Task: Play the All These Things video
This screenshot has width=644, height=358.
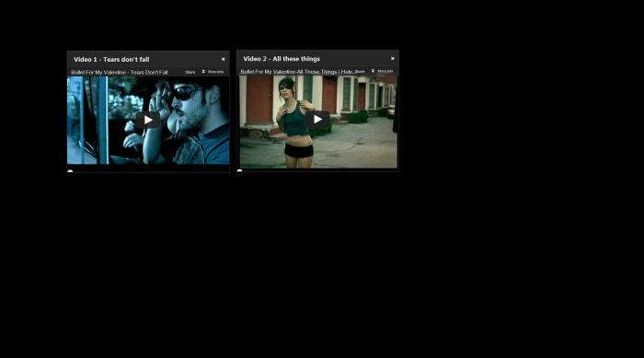Action: 317,120
